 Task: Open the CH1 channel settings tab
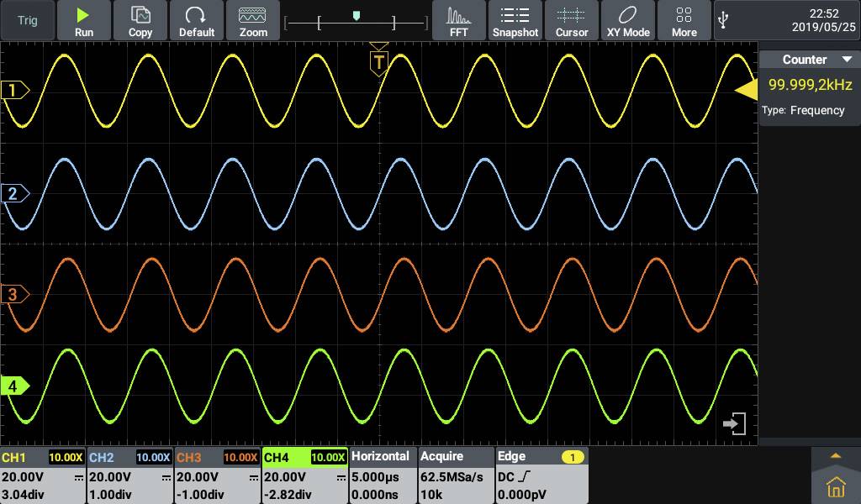17,456
